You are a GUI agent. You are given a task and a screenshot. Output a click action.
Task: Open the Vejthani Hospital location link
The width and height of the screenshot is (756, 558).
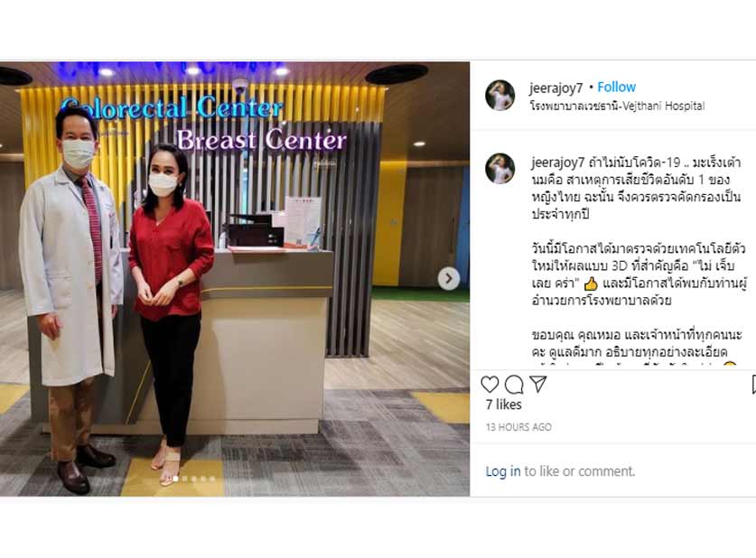(617, 106)
